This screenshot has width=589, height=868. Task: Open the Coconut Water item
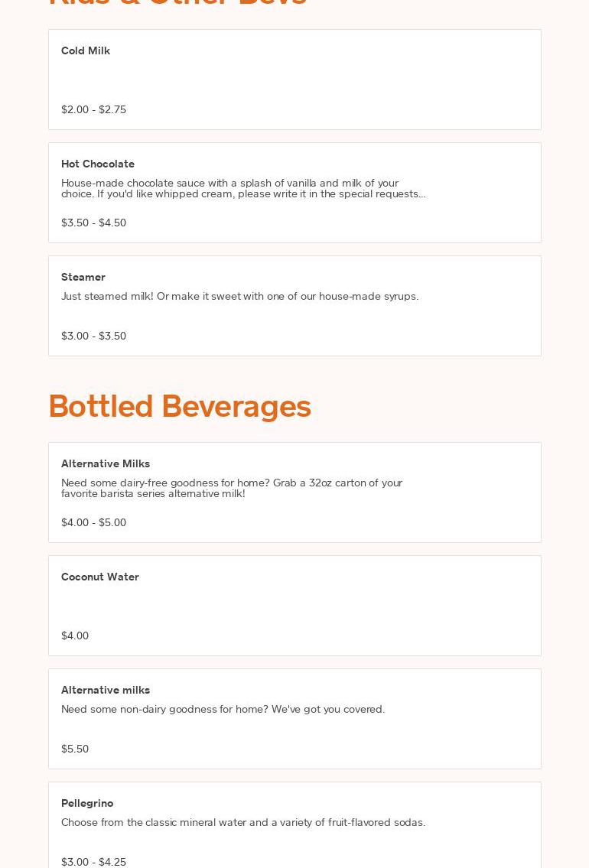point(100,577)
